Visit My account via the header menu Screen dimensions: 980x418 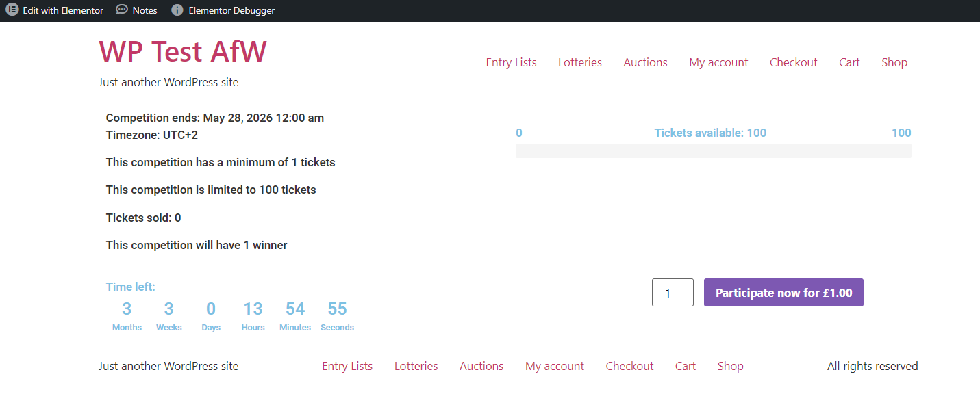click(718, 62)
